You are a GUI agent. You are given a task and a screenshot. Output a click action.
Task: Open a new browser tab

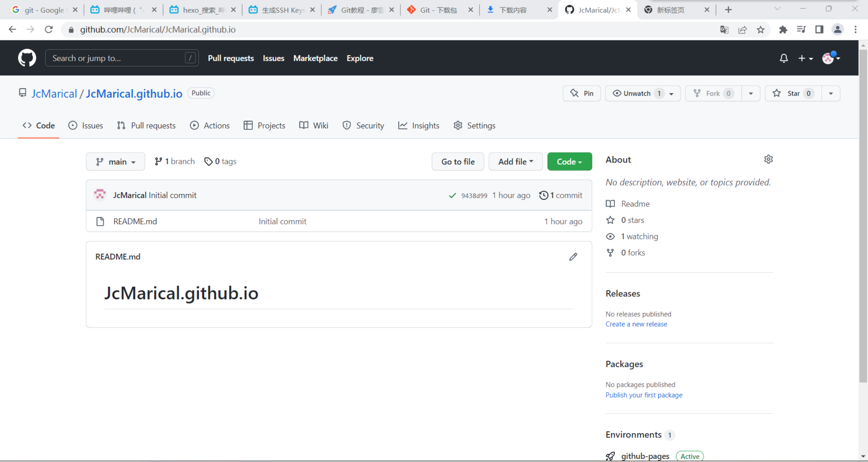click(728, 10)
